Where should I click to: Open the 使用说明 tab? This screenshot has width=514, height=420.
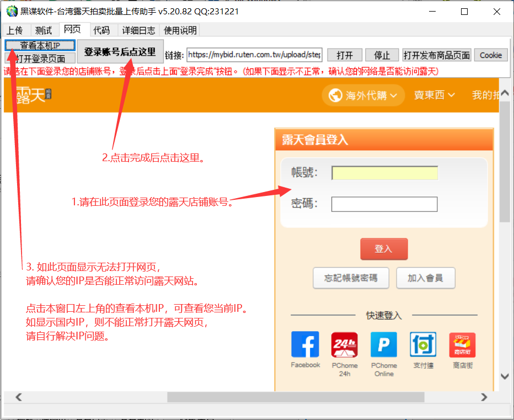[x=180, y=30]
